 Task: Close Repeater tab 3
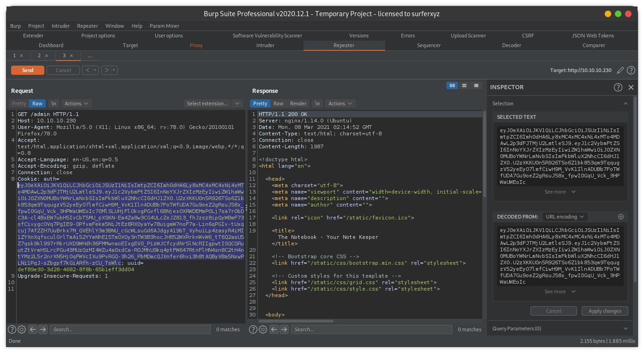pos(71,55)
